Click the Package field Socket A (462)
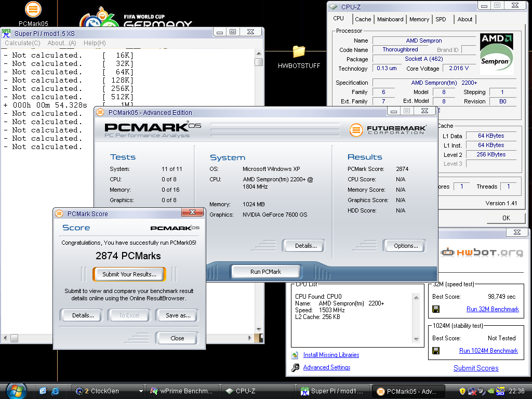The height and width of the screenshot is (399, 532). point(424,59)
